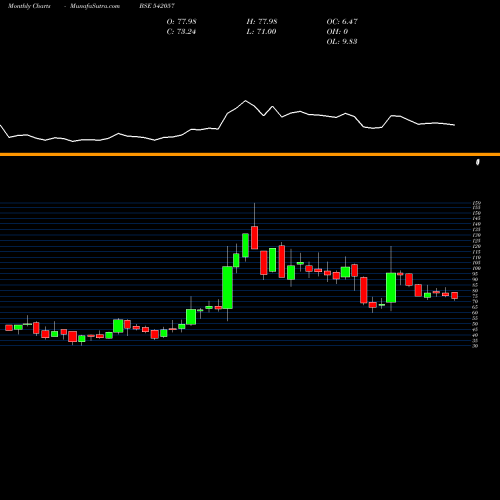
Task: Click the last red candlestick on the right
Action: pyautogui.click(x=454, y=295)
